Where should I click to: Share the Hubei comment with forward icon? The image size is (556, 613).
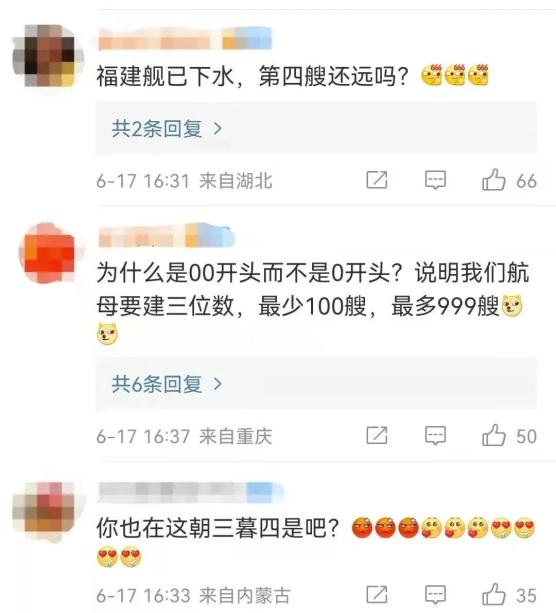click(x=377, y=180)
